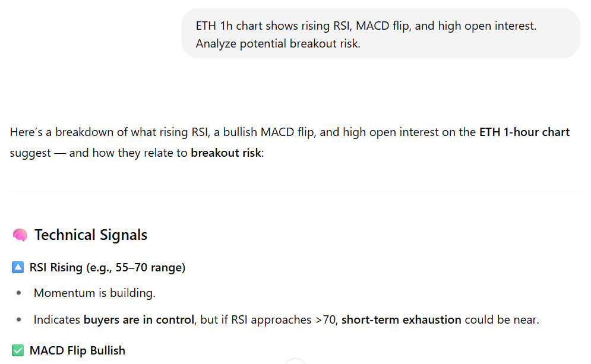Click the bullet before 'Indicates buyers are in control'

(19, 319)
